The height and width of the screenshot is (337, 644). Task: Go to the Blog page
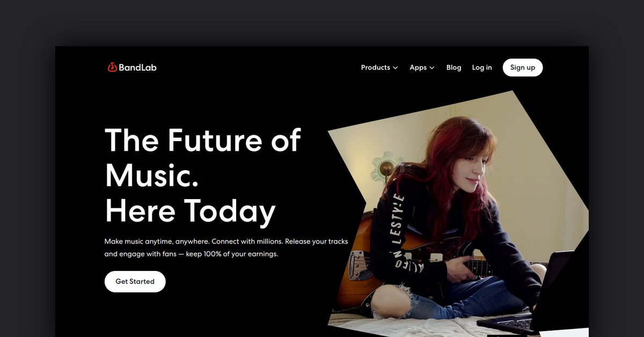[453, 68]
